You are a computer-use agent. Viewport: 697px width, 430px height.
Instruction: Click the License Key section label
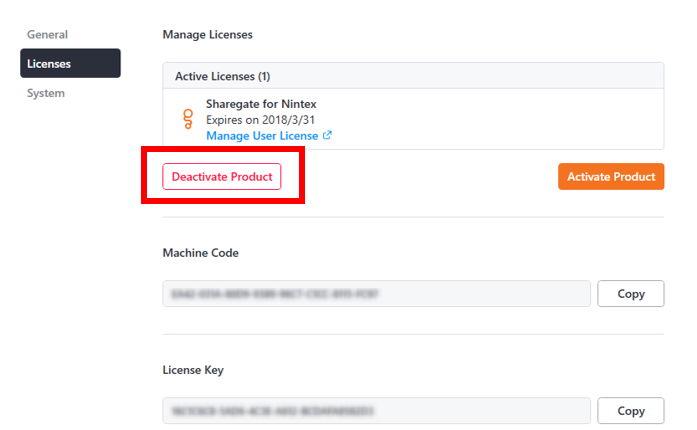click(x=193, y=370)
